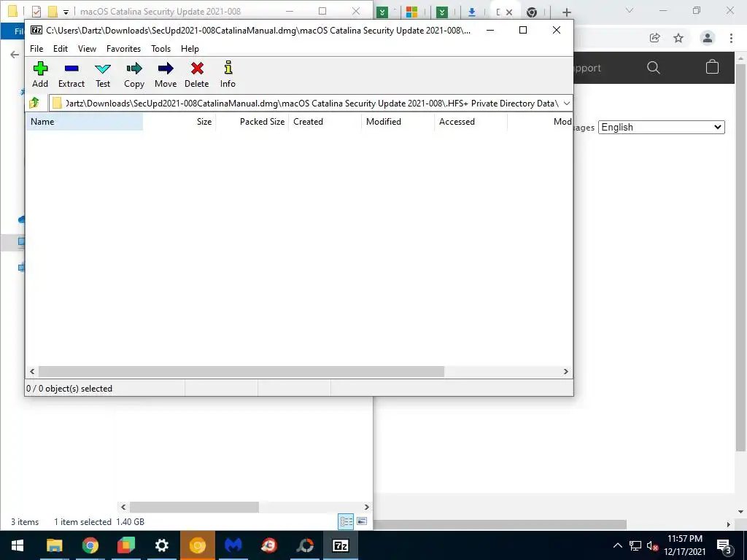This screenshot has height=560, width=747.
Task: Open Settings gear from the taskbar
Action: point(162,545)
